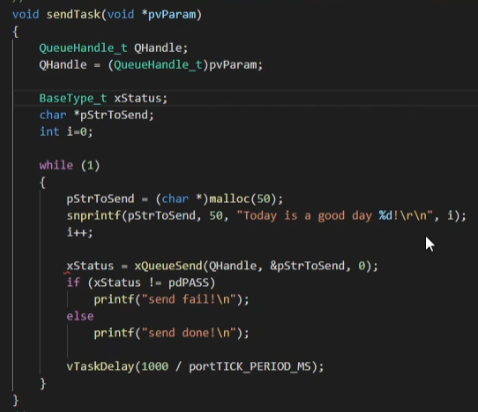Place cursor on int i=0 line

click(66, 132)
